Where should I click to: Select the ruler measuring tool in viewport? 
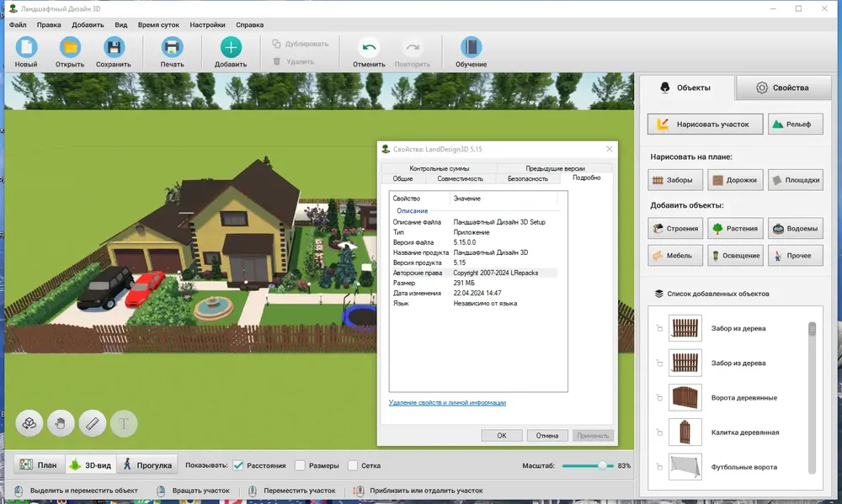tap(93, 423)
